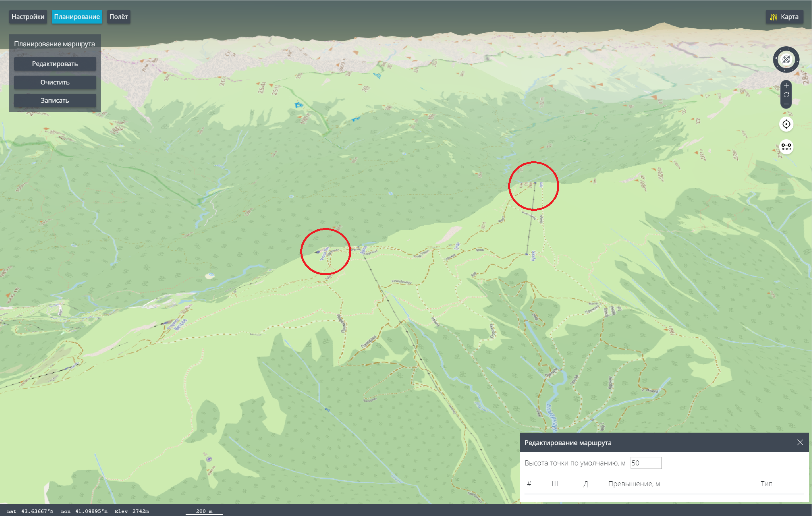Switch to the Полёт tab
The image size is (812, 516).
pyautogui.click(x=118, y=17)
